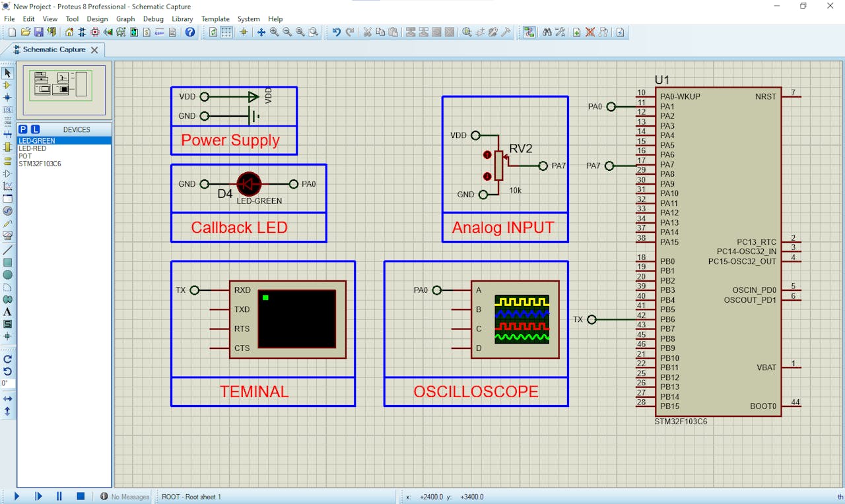Close the Schematic Capture tab
The height and width of the screenshot is (504, 845).
tap(94, 50)
